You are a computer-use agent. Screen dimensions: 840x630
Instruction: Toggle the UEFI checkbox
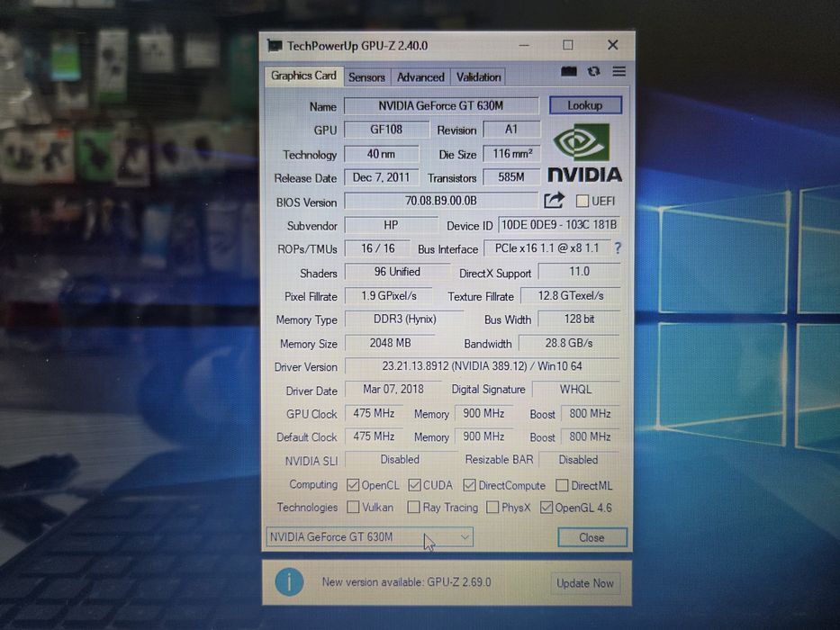582,201
